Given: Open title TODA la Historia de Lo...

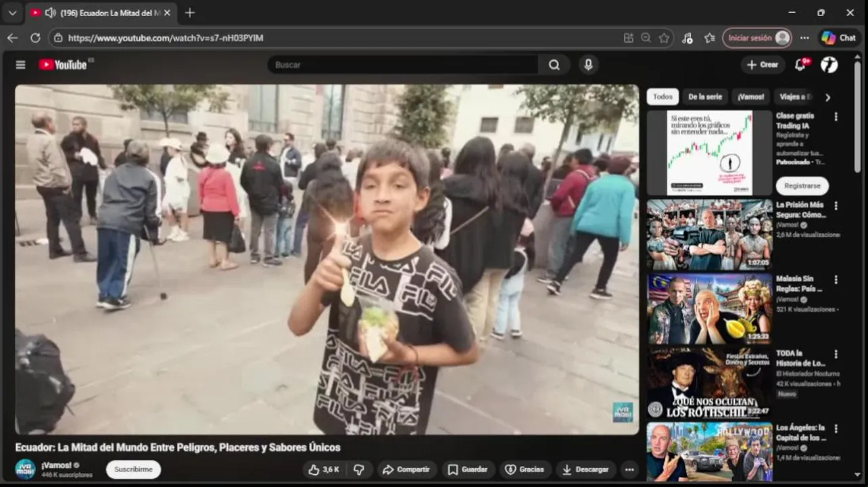Looking at the screenshot, I should tap(801, 358).
